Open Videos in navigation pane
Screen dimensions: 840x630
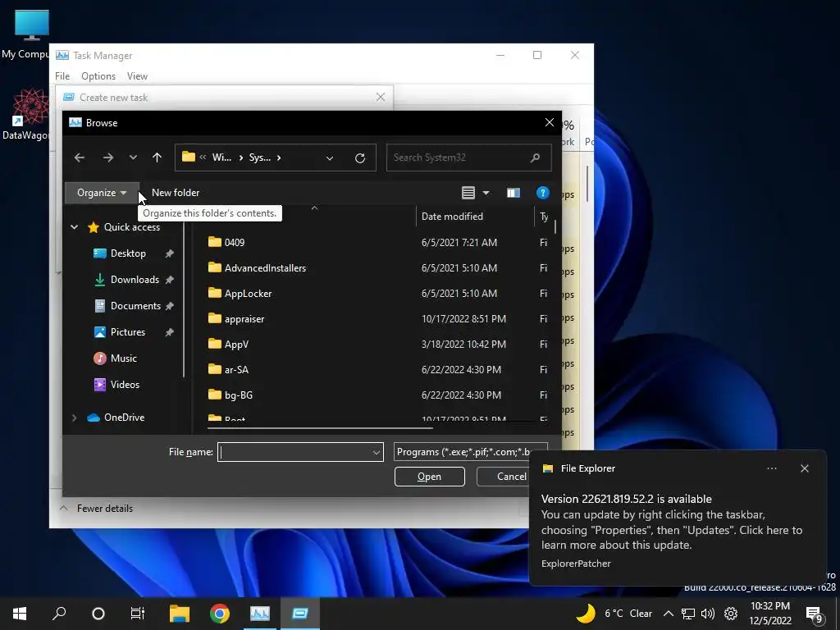click(x=125, y=385)
